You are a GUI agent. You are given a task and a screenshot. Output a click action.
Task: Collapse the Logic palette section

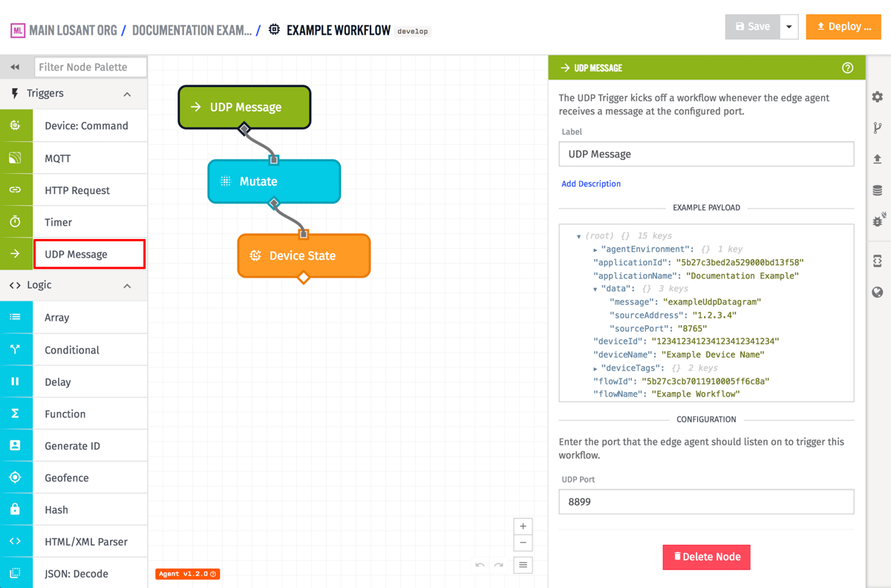(x=127, y=286)
